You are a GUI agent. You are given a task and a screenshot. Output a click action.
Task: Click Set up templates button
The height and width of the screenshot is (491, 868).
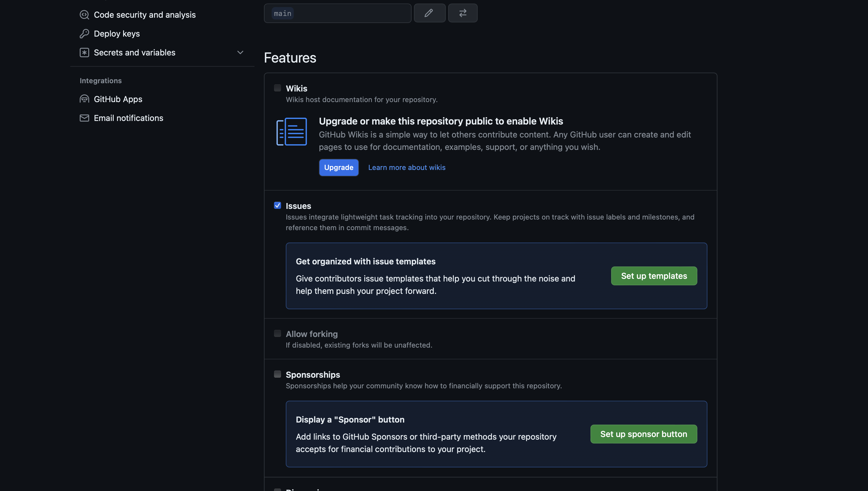(x=653, y=276)
